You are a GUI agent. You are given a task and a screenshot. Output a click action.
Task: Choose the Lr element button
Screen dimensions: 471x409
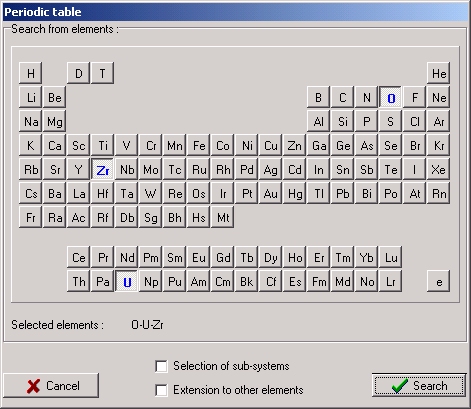(x=391, y=282)
